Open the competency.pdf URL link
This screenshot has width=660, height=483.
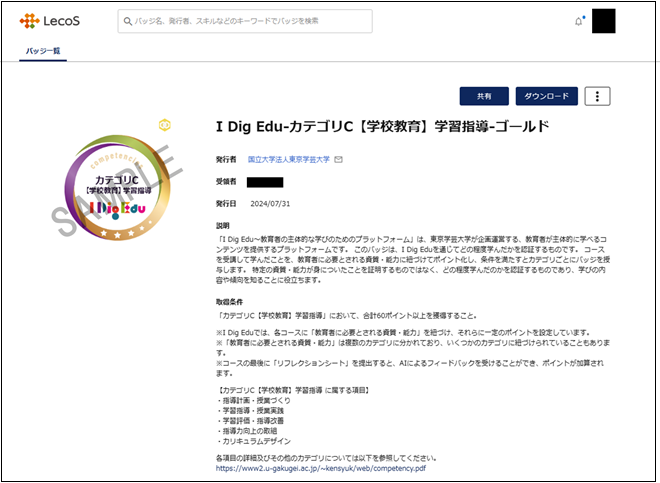pyautogui.click(x=321, y=468)
